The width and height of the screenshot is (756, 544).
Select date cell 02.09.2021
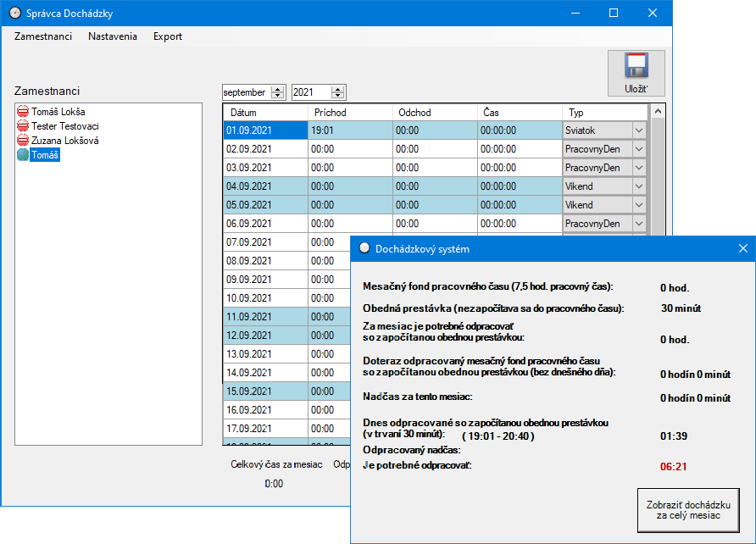[x=265, y=149]
